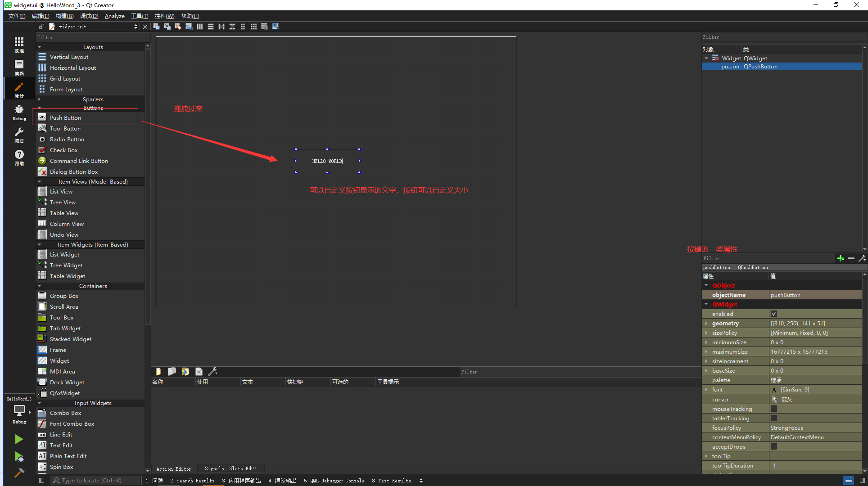Open the widget.ui file selector dropdown
868x486 pixels.
point(136,27)
